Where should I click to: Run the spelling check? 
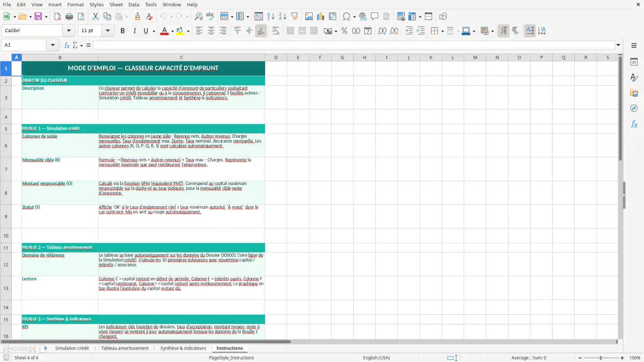coord(210,17)
